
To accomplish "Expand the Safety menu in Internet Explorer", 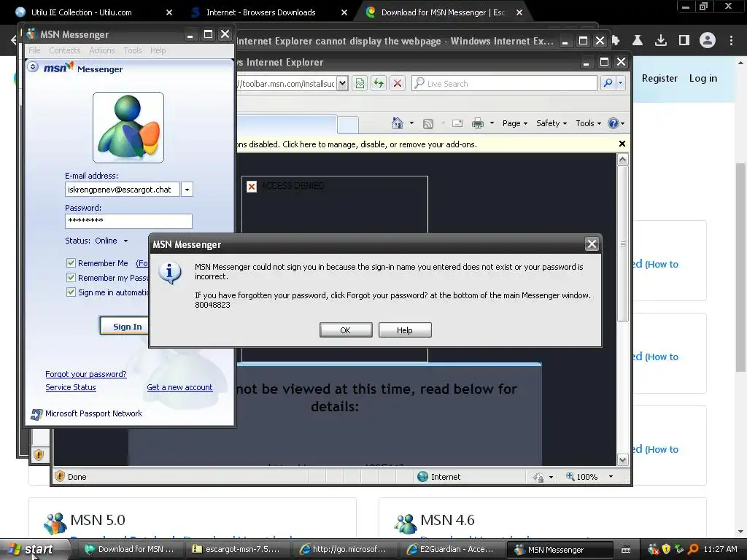I will click(551, 123).
